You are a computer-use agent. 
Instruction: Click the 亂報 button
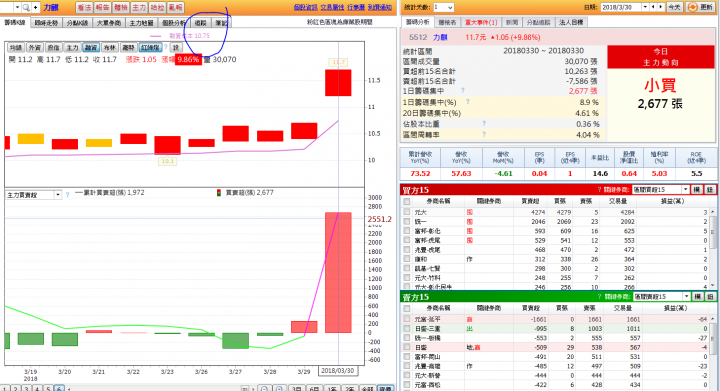(175, 7)
